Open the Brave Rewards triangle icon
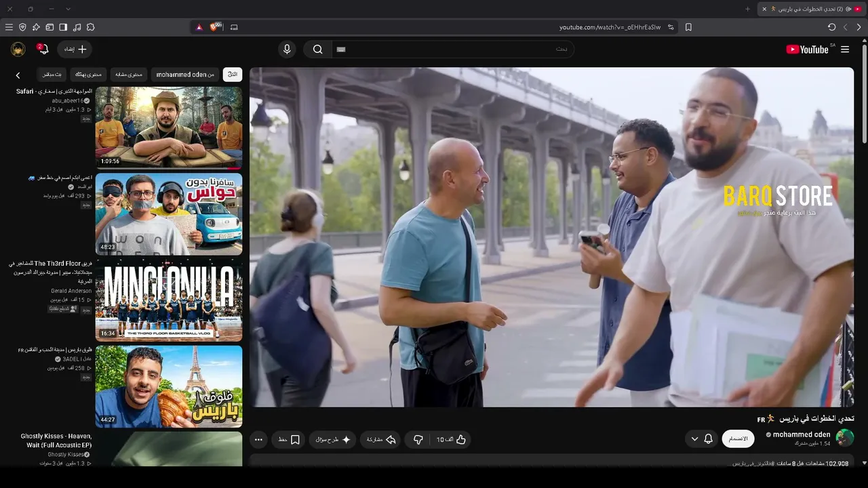This screenshot has height=488, width=868. (199, 27)
